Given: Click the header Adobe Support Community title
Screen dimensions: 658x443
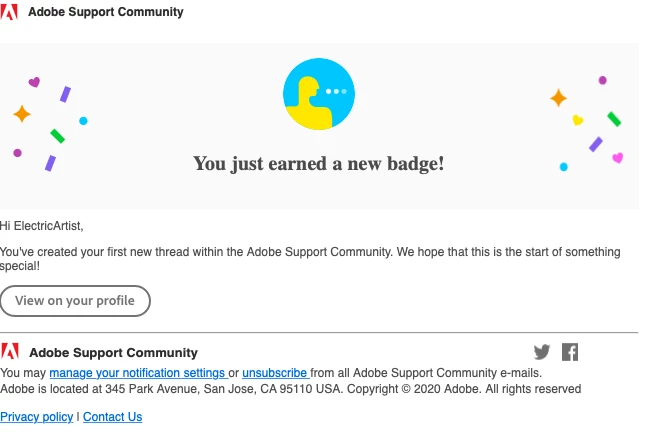Looking at the screenshot, I should click(x=106, y=12).
